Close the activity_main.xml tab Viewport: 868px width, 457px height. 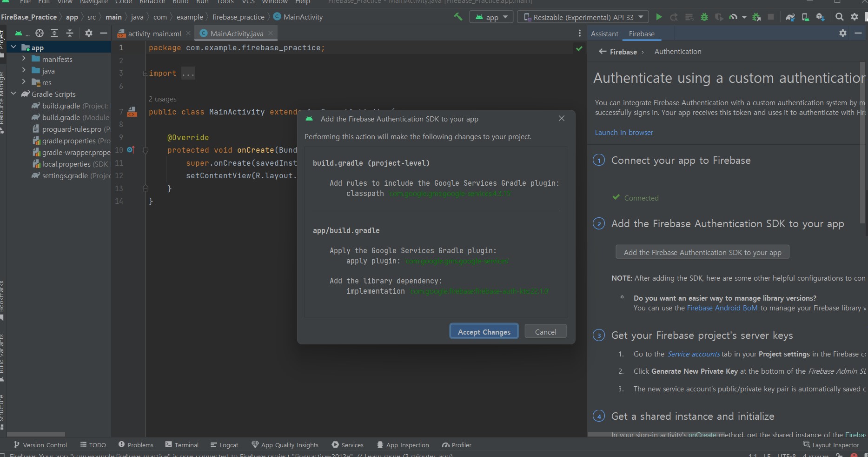tap(188, 34)
